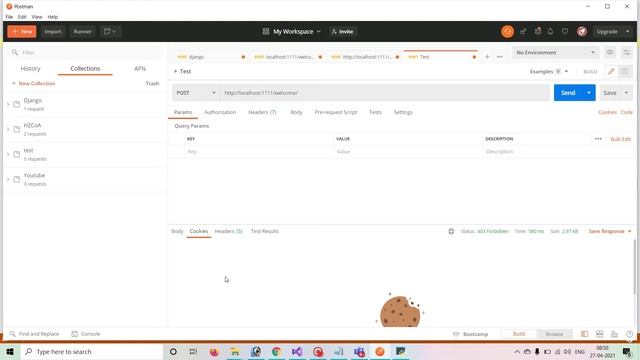Click the Cookies link near Code
640x360 pixels.
(x=607, y=112)
